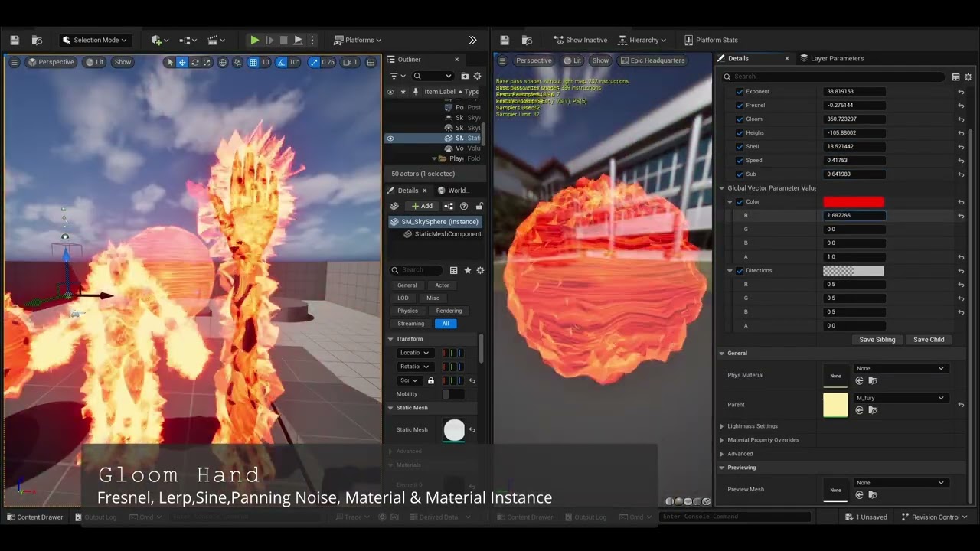The height and width of the screenshot is (551, 980).
Task: Open Platforms dropdown in main toolbar
Action: [x=358, y=40]
